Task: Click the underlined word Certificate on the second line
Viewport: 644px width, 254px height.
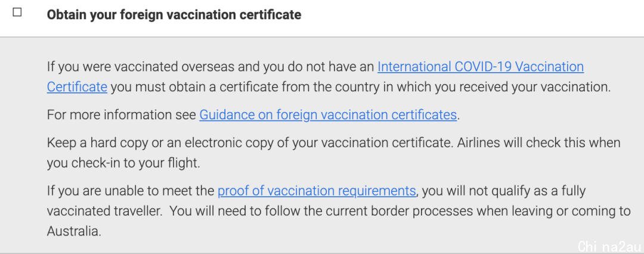Action: (77, 86)
